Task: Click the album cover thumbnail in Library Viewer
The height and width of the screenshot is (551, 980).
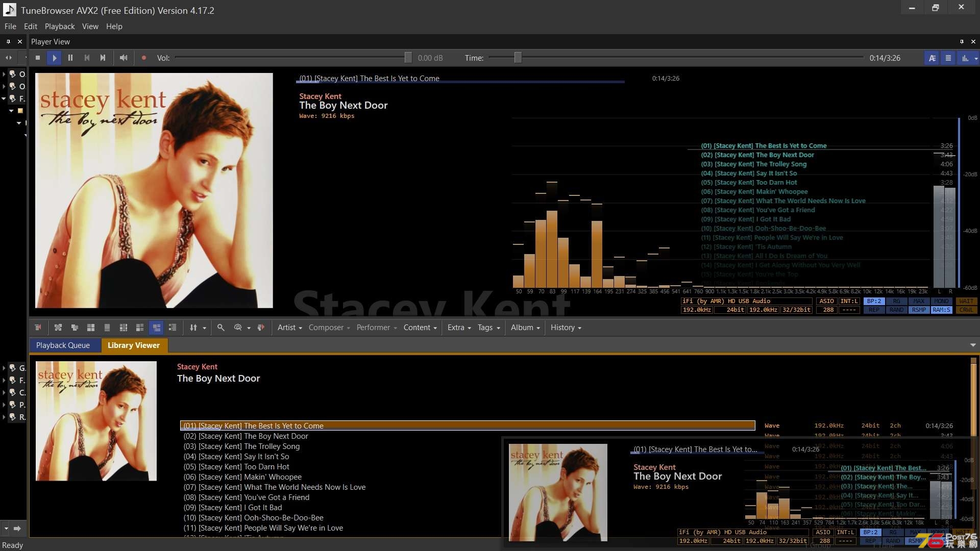Action: [96, 421]
